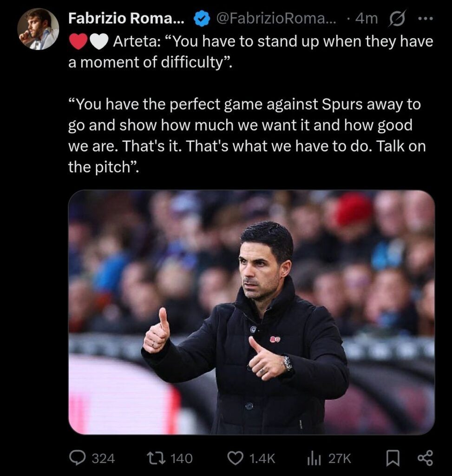Click the repost arrows icon

tap(154, 458)
